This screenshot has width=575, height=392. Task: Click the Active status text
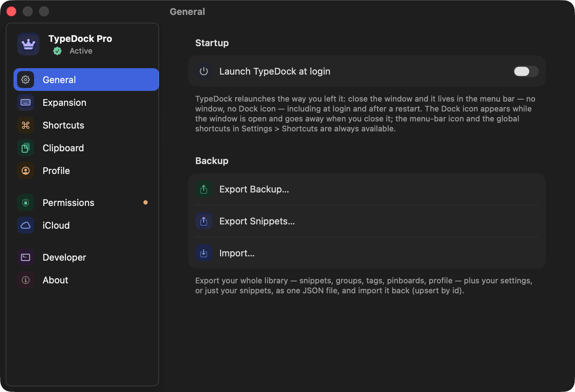(81, 51)
